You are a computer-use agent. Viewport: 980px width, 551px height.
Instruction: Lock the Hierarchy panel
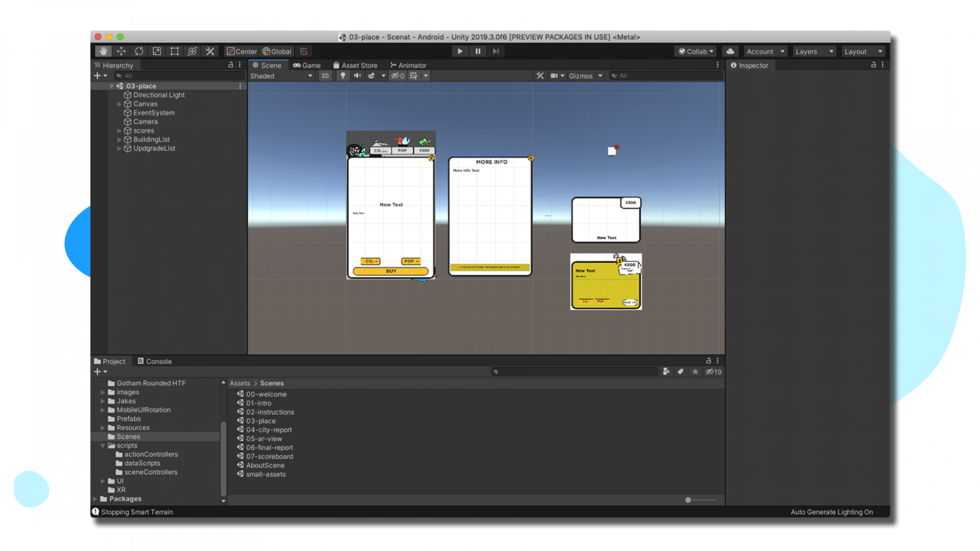tap(231, 65)
